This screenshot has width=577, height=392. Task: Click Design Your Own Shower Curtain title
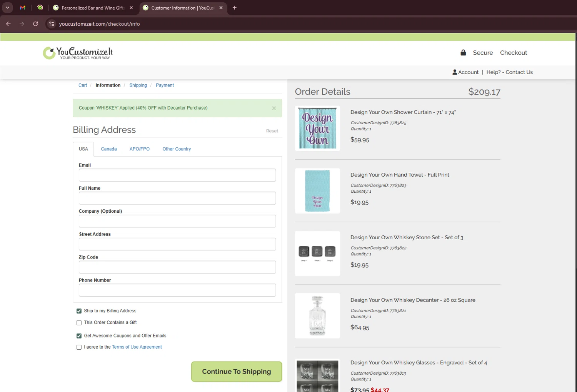click(x=403, y=112)
